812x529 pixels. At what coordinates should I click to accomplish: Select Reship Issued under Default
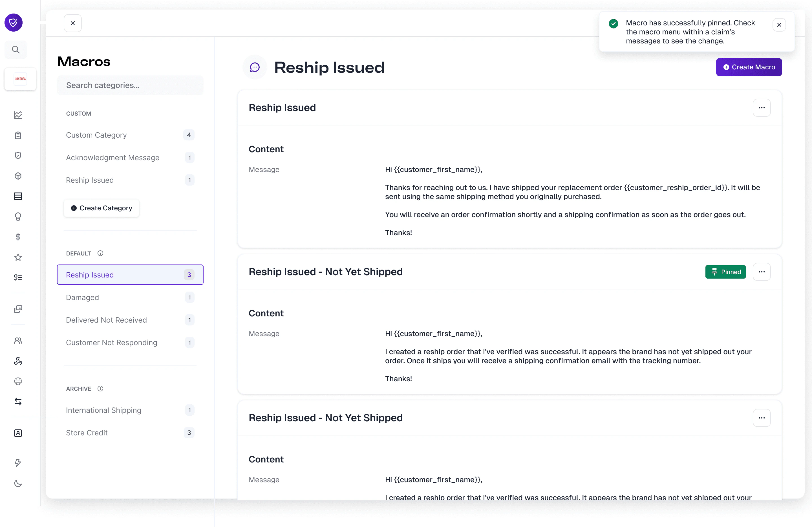point(130,275)
